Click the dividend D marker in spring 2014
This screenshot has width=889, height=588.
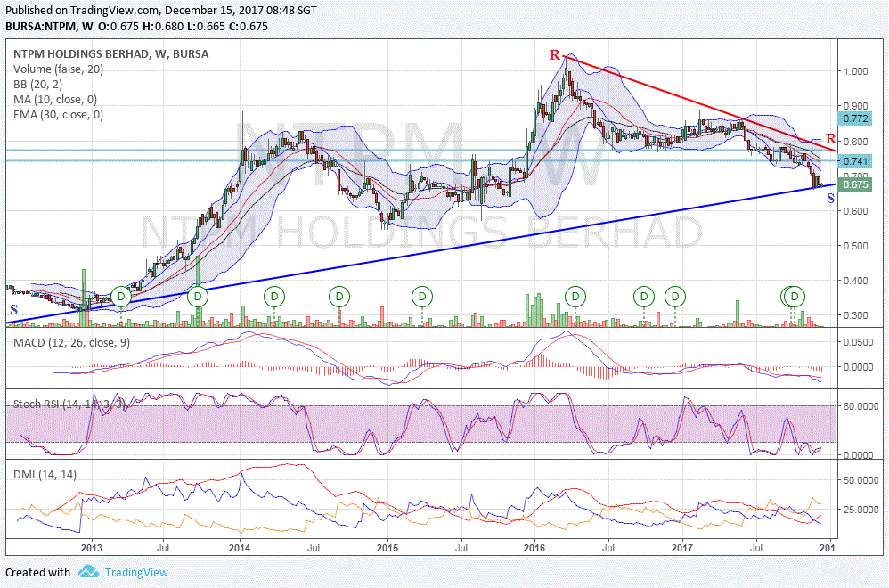[274, 296]
